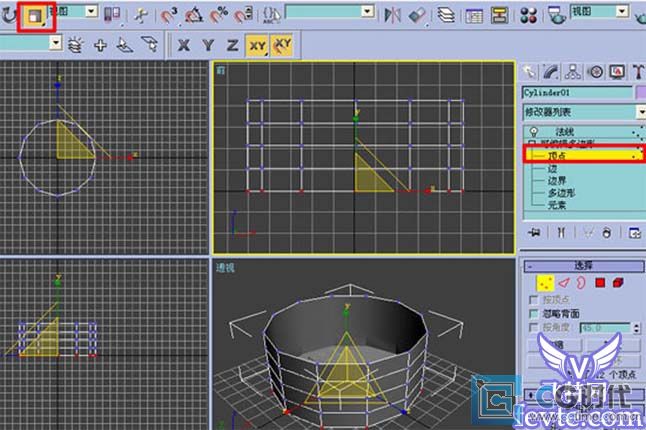Click the polygon selection red square icon
This screenshot has height=430, width=646.
(600, 283)
